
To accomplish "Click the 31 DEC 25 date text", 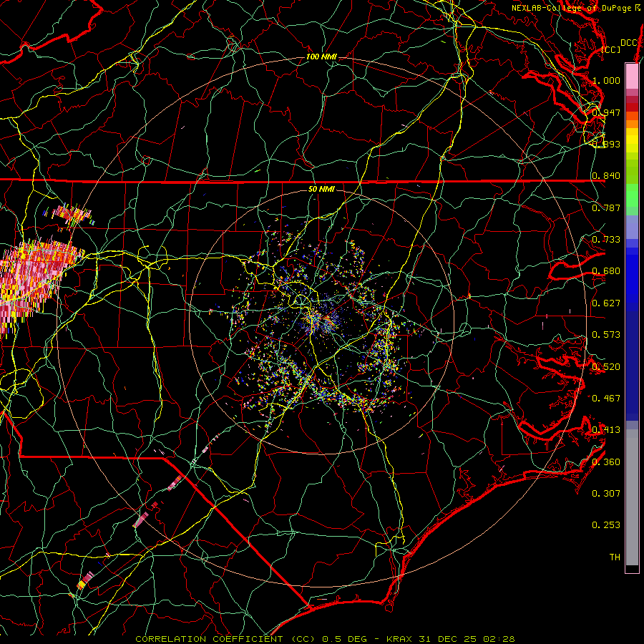I will coord(449,639).
